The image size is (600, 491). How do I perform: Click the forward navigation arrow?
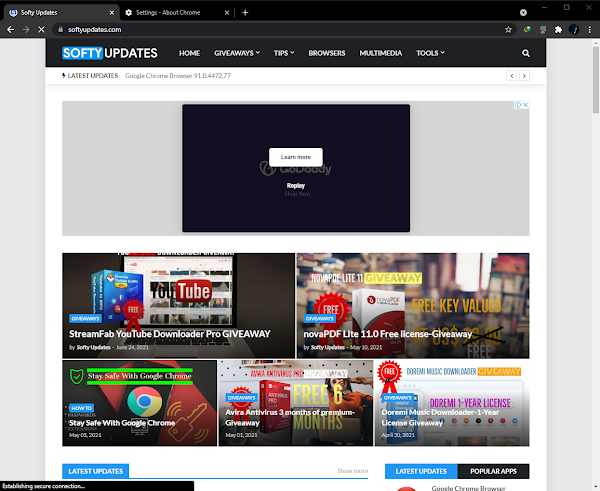[26, 29]
